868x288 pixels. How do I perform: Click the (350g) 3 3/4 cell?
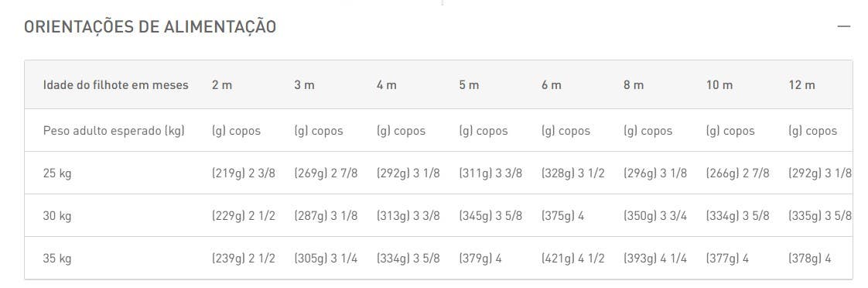pos(655,217)
